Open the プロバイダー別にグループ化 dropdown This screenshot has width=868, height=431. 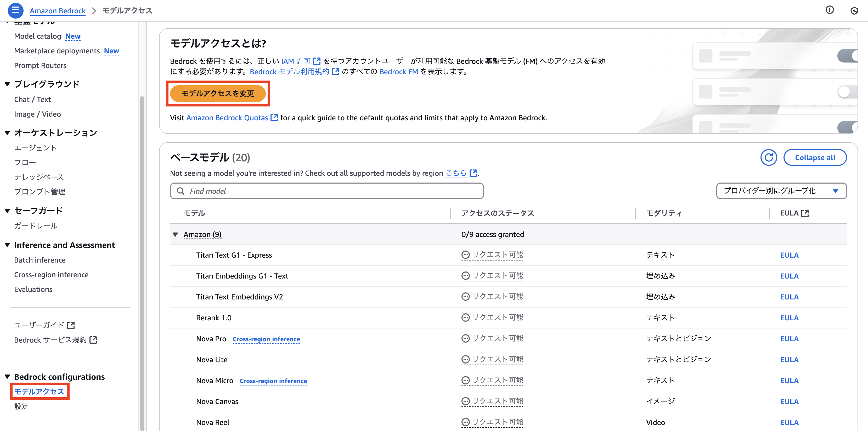pyautogui.click(x=781, y=191)
